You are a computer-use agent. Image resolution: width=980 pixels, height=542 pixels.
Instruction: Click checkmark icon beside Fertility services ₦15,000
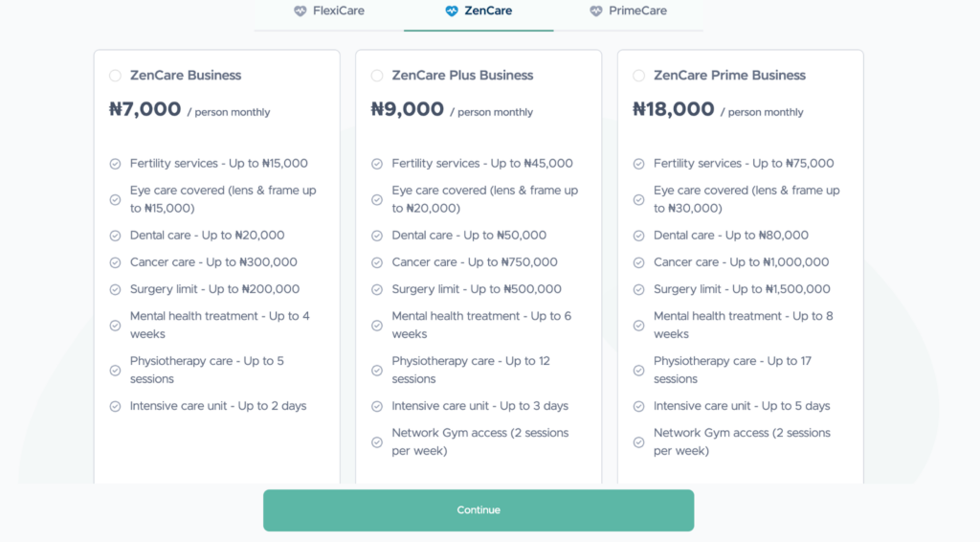coord(115,164)
